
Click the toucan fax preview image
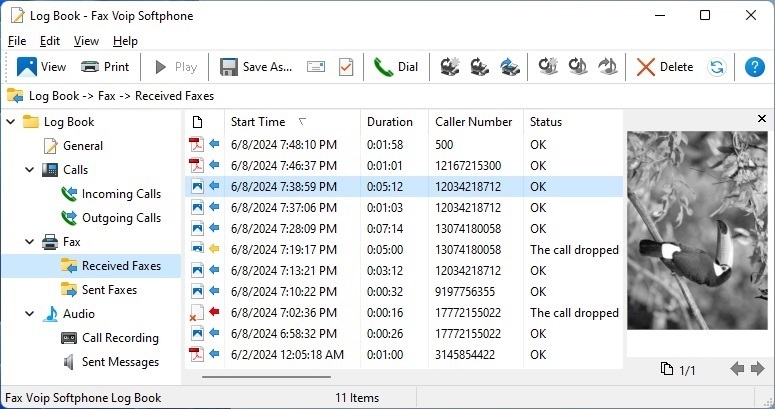pos(697,230)
